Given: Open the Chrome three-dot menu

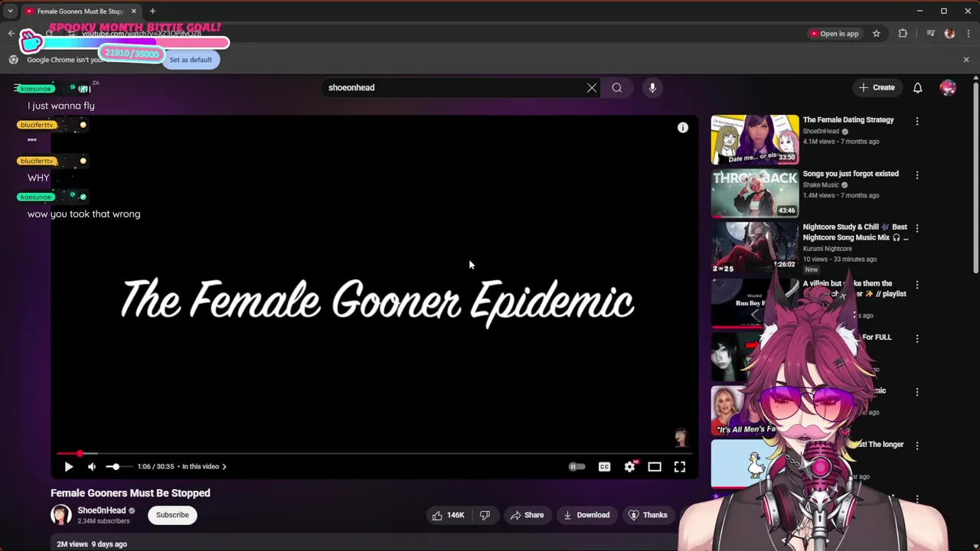Looking at the screenshot, I should coord(968,34).
